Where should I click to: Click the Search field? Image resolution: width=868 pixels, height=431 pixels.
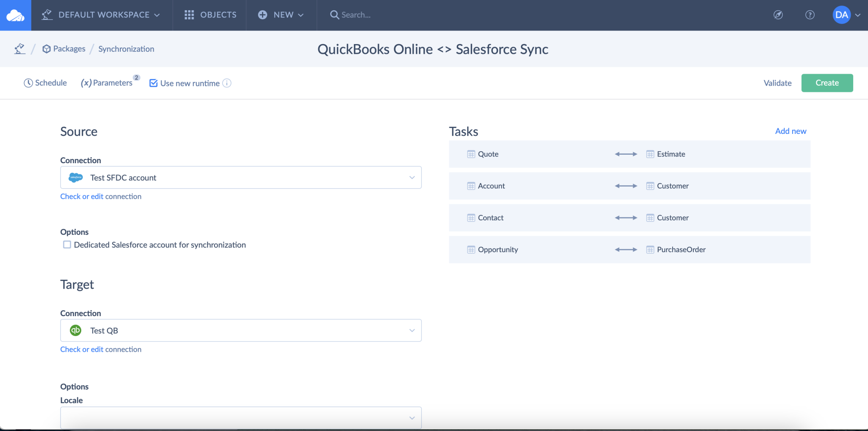(356, 15)
